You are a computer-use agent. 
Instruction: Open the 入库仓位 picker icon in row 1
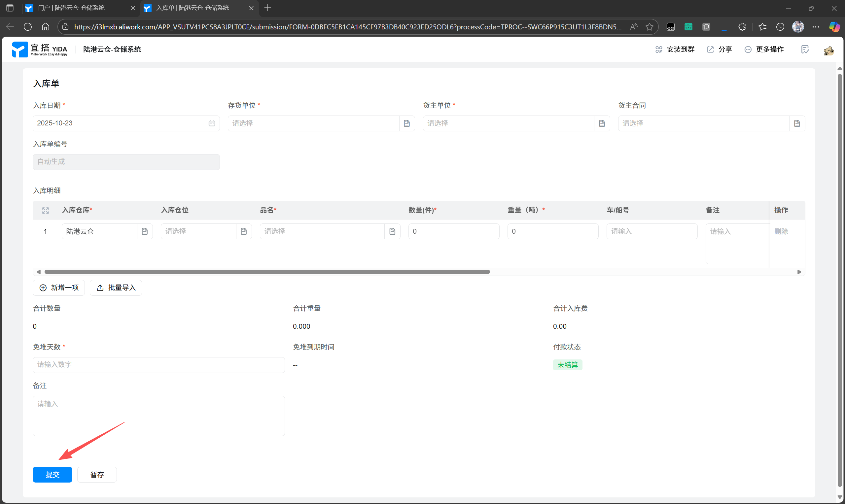pos(244,232)
